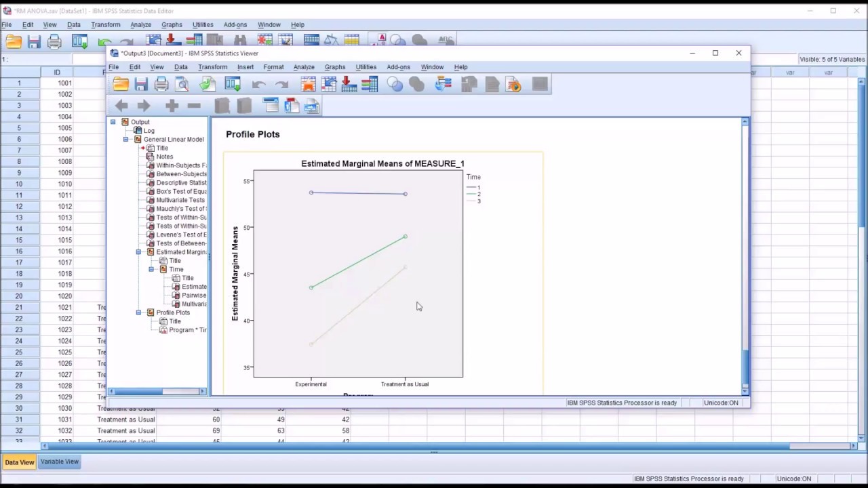The height and width of the screenshot is (488, 868).
Task: Click the Export output icon in Viewer
Action: click(x=208, y=84)
